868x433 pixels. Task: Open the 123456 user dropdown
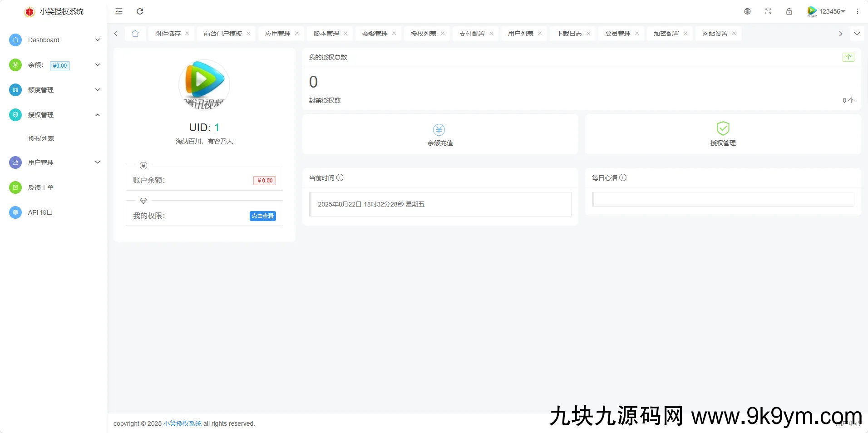827,11
